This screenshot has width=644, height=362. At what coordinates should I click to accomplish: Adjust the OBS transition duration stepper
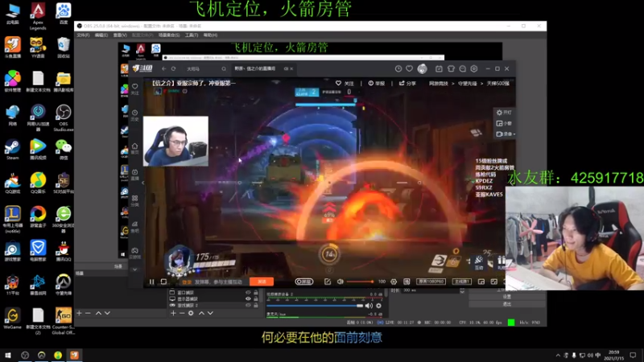[x=462, y=290]
